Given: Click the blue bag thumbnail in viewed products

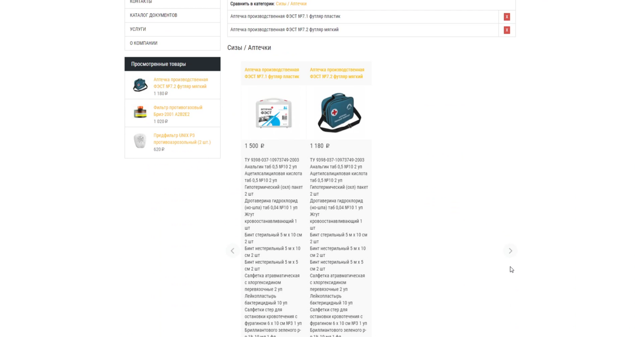Looking at the screenshot, I should pos(140,85).
